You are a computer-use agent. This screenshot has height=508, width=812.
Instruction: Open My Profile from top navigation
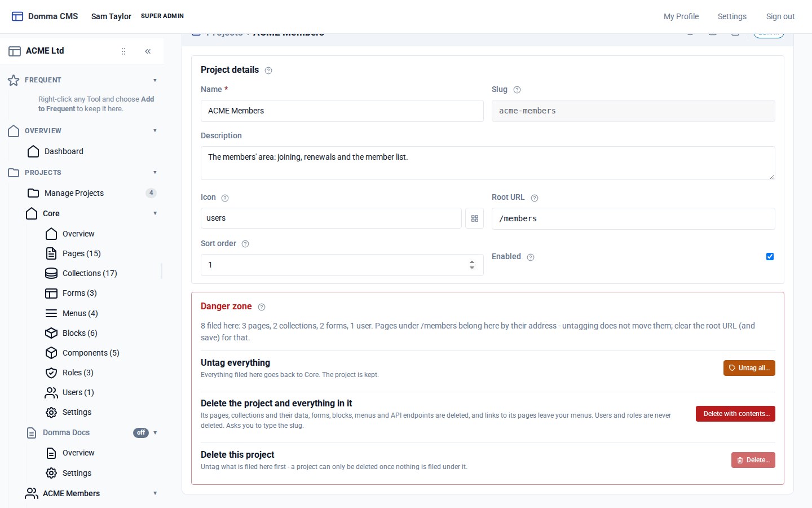click(x=681, y=16)
